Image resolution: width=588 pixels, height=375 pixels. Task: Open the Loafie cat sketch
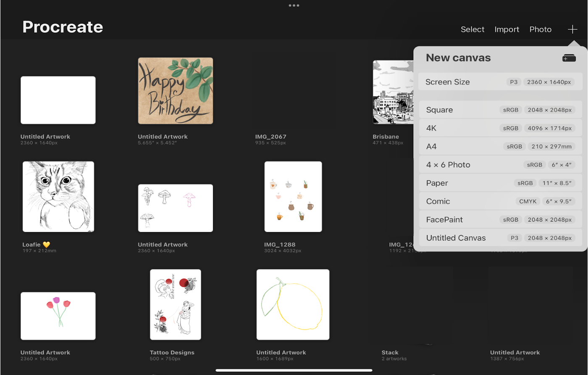tap(58, 196)
